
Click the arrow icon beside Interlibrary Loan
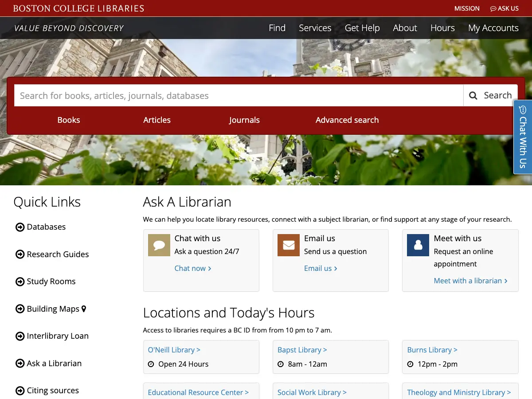click(x=20, y=336)
